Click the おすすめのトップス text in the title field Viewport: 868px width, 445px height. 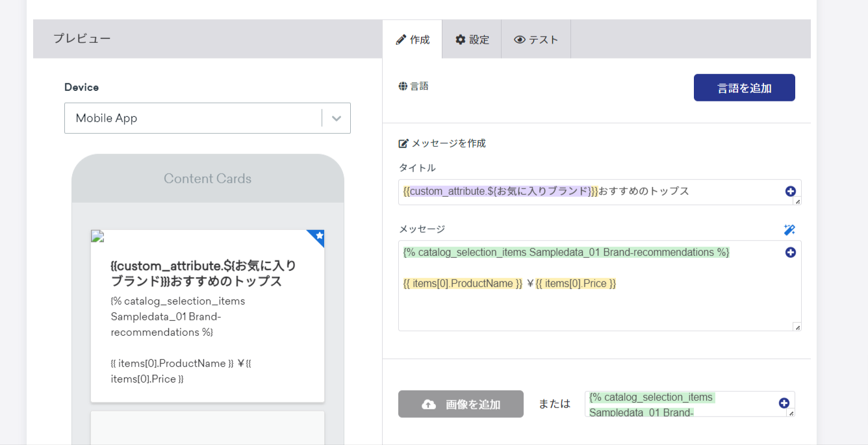tap(644, 191)
